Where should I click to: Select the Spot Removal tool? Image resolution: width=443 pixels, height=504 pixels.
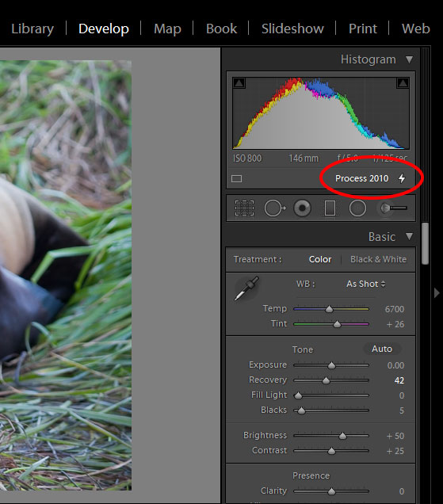274,208
